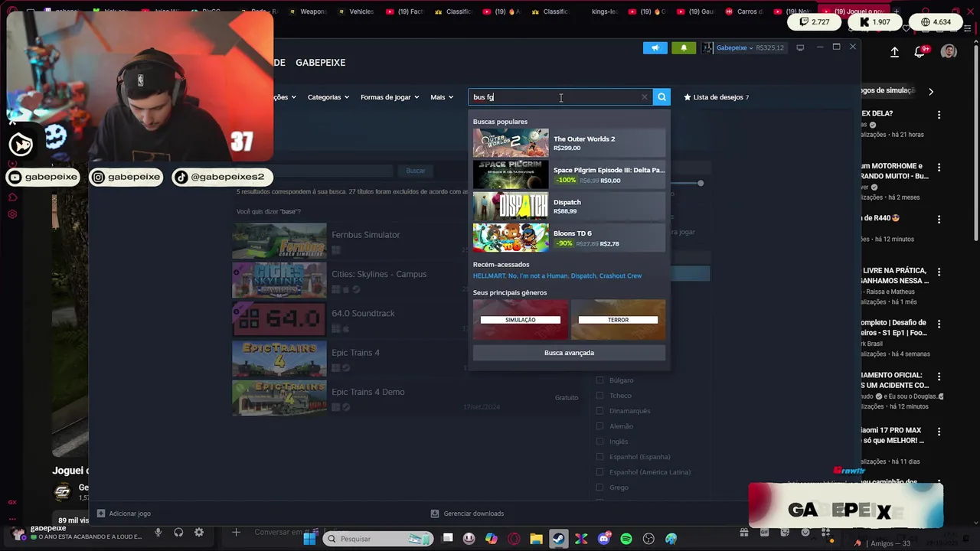Open the GABEPEIXE tab in Steam header
The image size is (980, 551).
coord(320,63)
